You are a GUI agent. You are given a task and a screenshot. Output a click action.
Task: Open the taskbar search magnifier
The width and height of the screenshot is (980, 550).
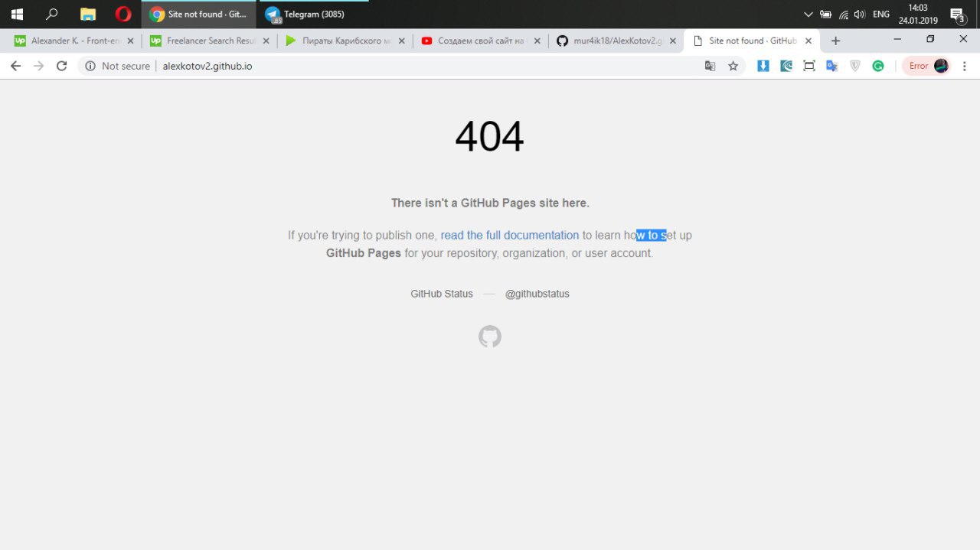point(52,14)
